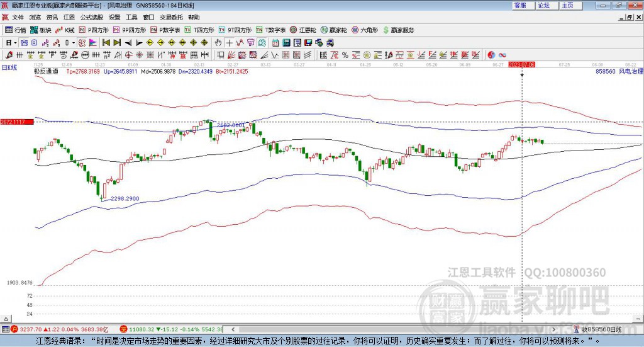This screenshot has width=644, height=347.
Task: Open the 交易委托 menu
Action: [x=171, y=17]
